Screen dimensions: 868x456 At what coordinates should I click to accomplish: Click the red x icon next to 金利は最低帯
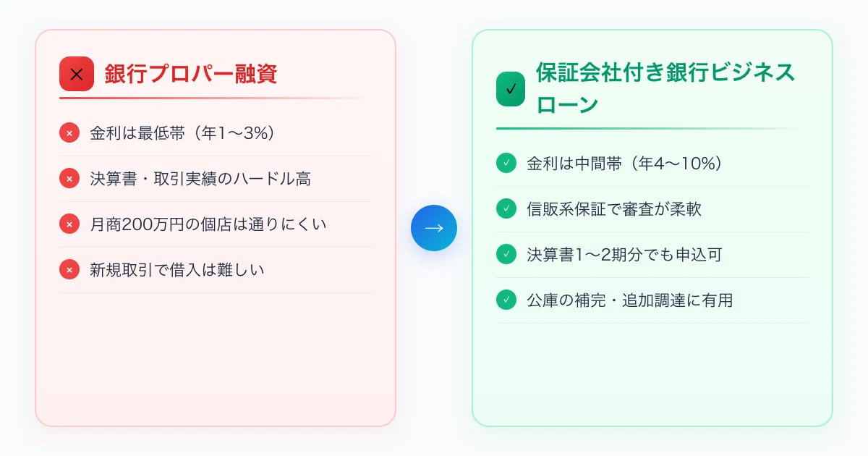(x=69, y=133)
